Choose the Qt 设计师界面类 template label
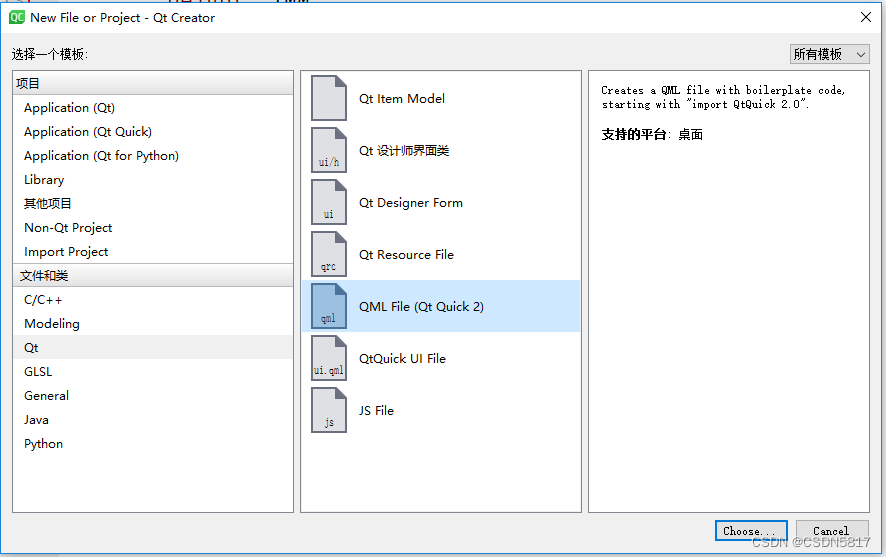Screen dimensions: 886x557 coord(404,151)
